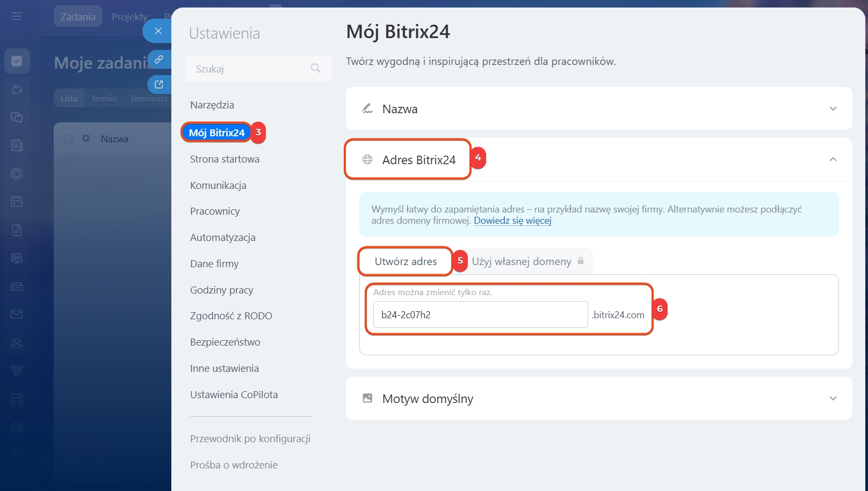Switch to the Utwórz adres tab

[406, 261]
